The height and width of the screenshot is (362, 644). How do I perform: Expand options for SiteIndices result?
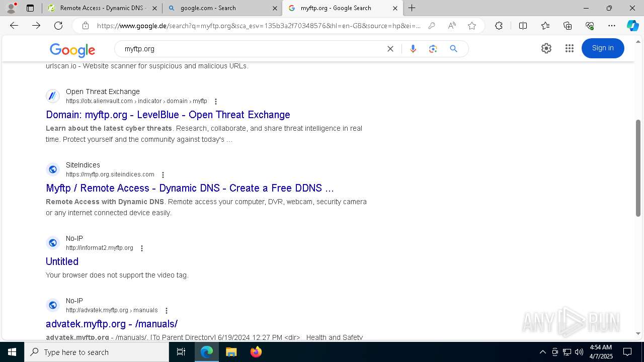tap(163, 175)
